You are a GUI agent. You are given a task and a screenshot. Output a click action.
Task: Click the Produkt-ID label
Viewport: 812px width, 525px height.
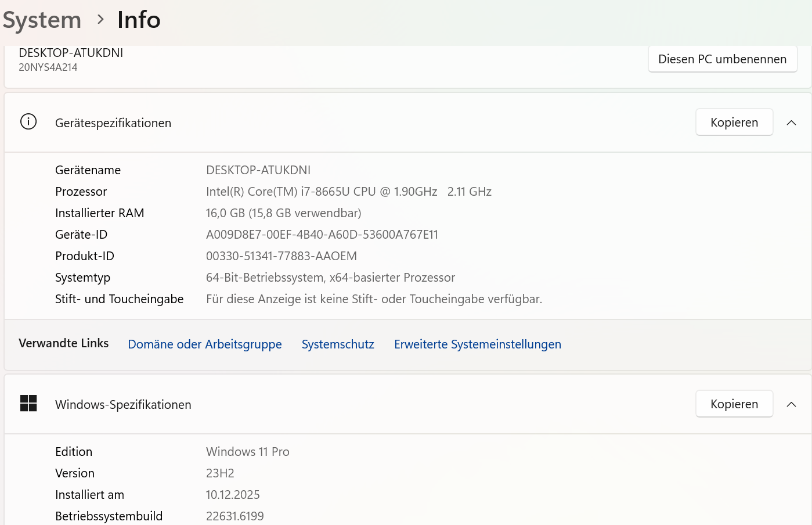pos(85,256)
